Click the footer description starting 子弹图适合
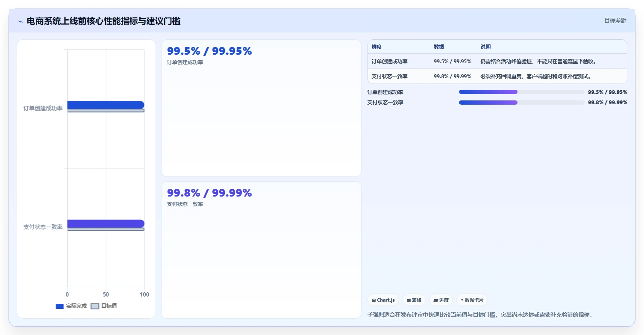Image resolution: width=644 pixels, height=335 pixels. click(480, 314)
